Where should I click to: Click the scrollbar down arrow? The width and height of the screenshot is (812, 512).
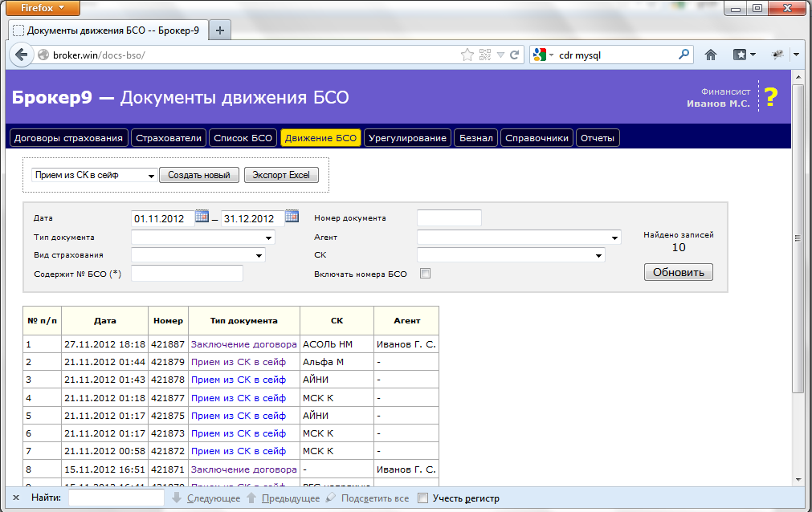pyautogui.click(x=798, y=480)
